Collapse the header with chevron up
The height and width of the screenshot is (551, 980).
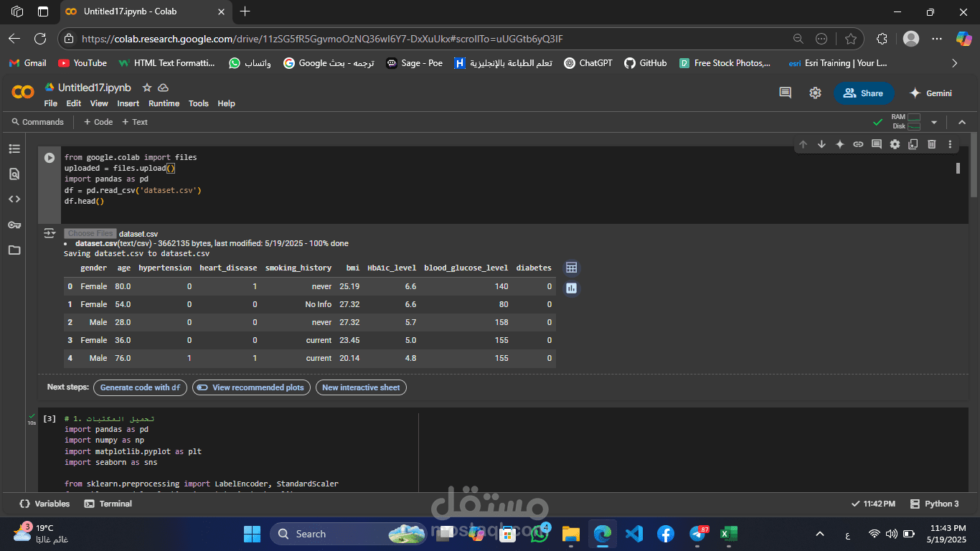[x=962, y=122]
